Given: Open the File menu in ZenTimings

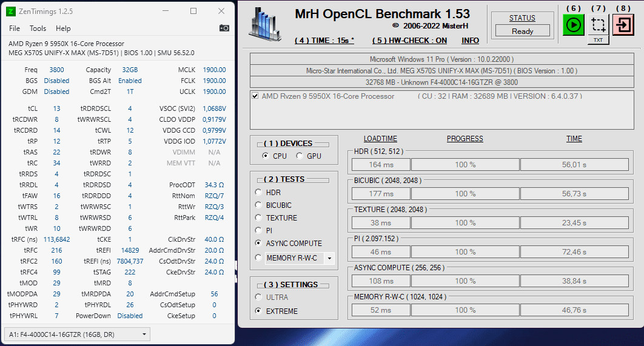Looking at the screenshot, I should [15, 28].
